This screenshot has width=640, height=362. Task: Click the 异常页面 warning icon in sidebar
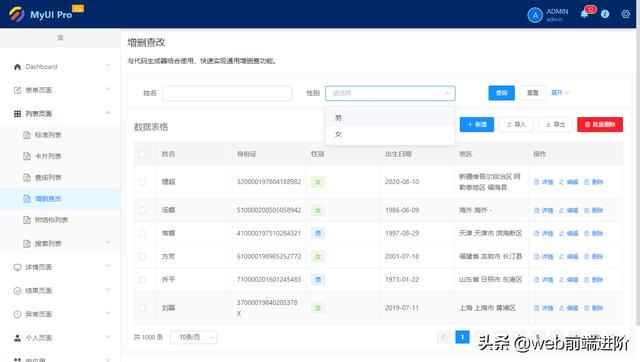[x=17, y=314]
